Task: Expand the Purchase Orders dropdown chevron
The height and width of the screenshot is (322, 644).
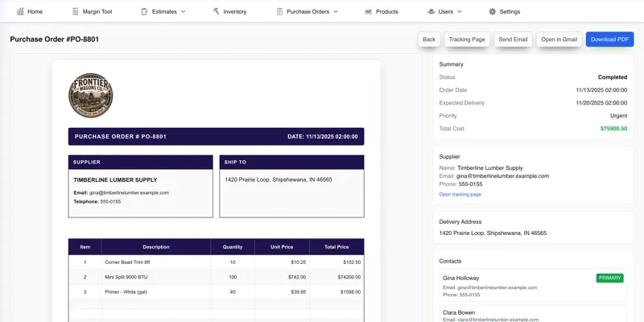Action: (336, 11)
